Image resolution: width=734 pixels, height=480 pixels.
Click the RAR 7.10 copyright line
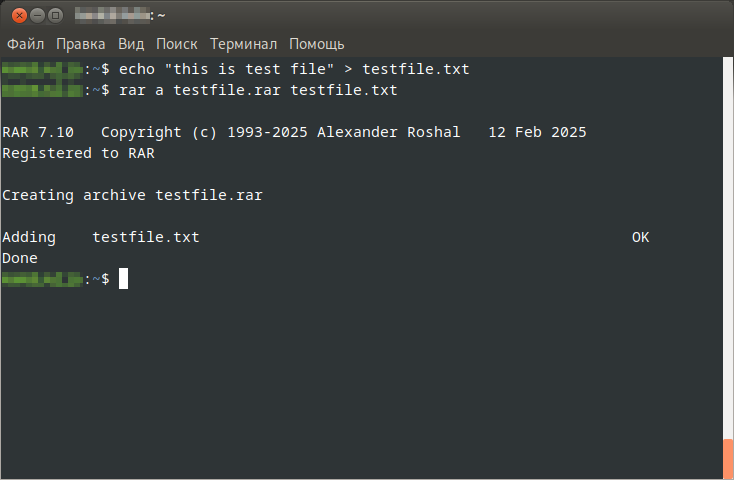click(x=294, y=132)
